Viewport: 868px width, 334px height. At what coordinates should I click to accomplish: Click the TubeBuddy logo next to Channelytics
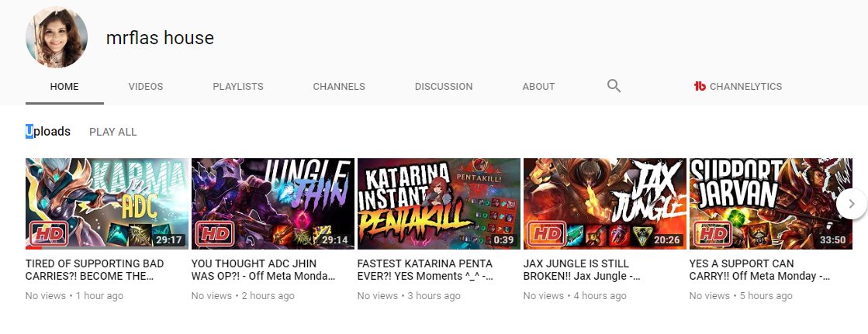(x=700, y=86)
